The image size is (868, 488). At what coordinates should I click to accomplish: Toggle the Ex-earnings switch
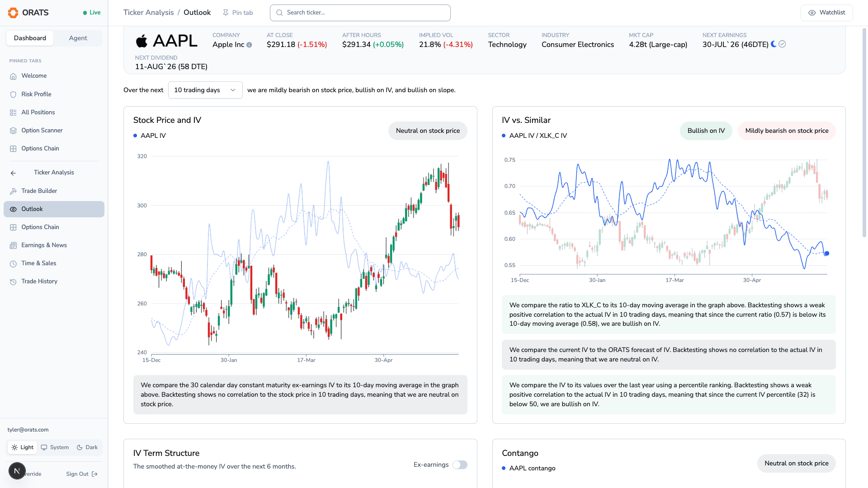pos(460,465)
